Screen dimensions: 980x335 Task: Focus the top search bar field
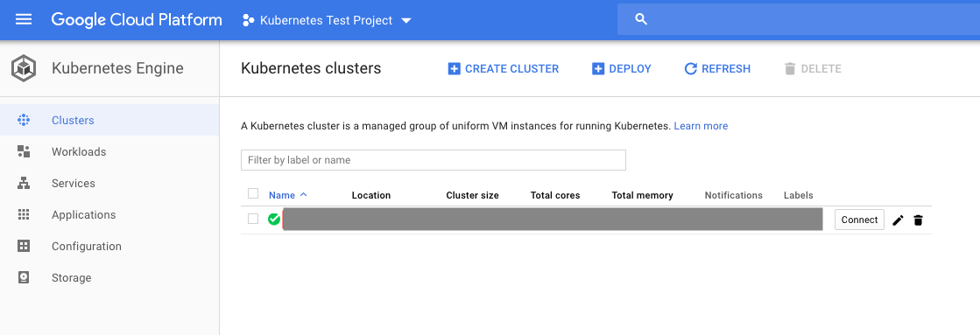coord(799,19)
